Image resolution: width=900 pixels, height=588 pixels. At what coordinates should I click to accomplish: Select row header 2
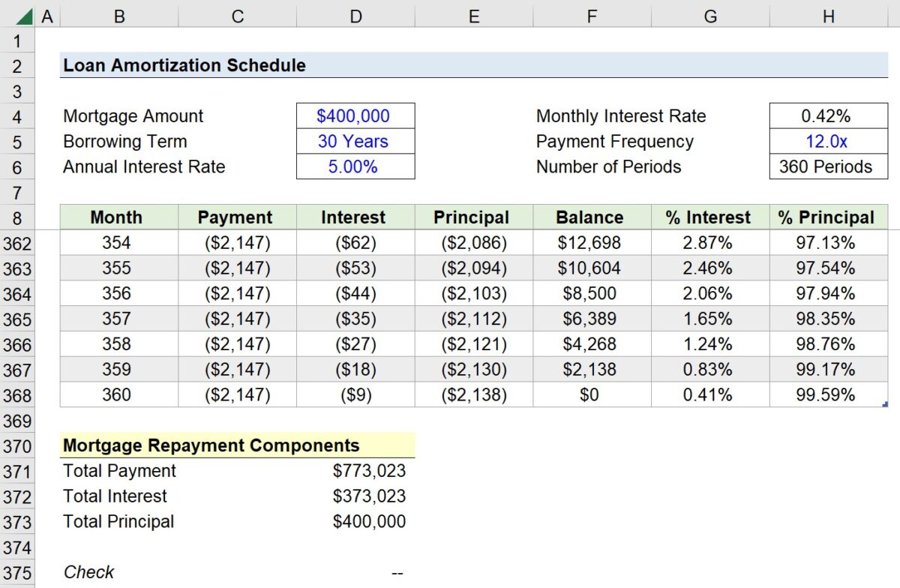pos(17,65)
